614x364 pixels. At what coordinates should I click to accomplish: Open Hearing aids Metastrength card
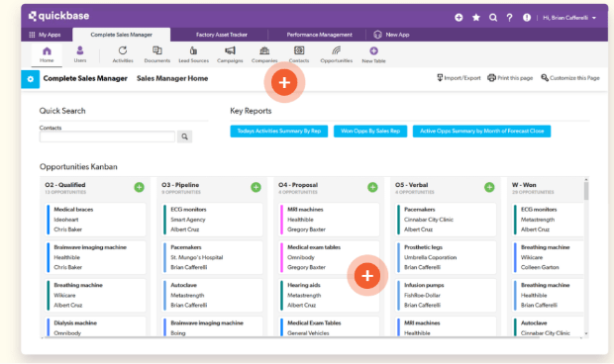click(329, 295)
